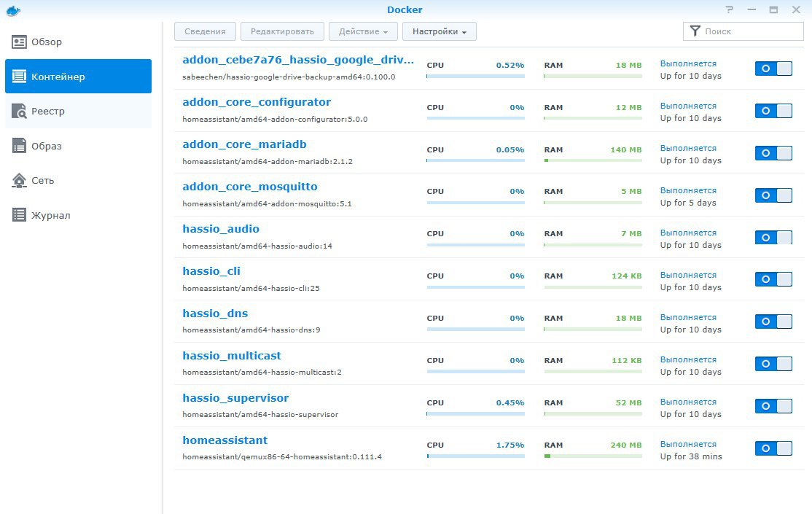Open addon_cebe7a76_hassio_google_driv... container link
Viewport: 812px width, 514px height.
click(298, 60)
